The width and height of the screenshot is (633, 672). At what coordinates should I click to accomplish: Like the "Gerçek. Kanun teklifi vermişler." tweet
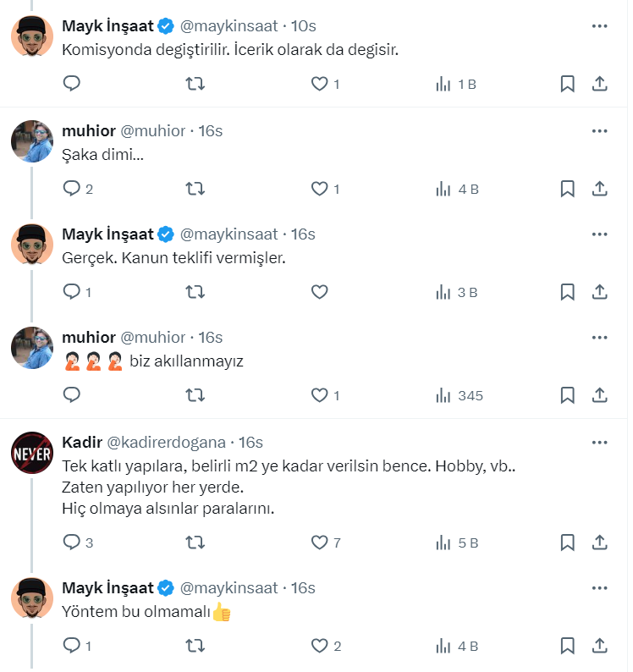(319, 292)
